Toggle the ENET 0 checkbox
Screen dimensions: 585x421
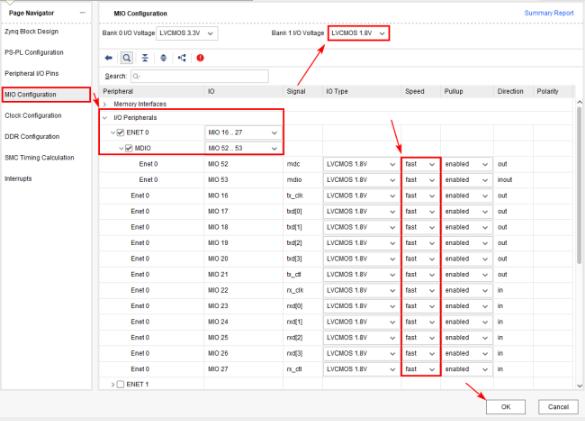click(x=121, y=132)
